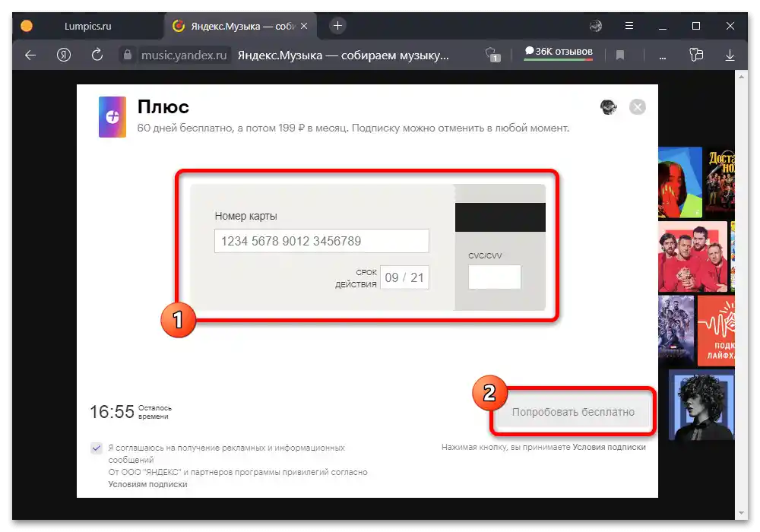Focus the Номер карты card number field
Screen dimensions: 760x532
point(321,241)
